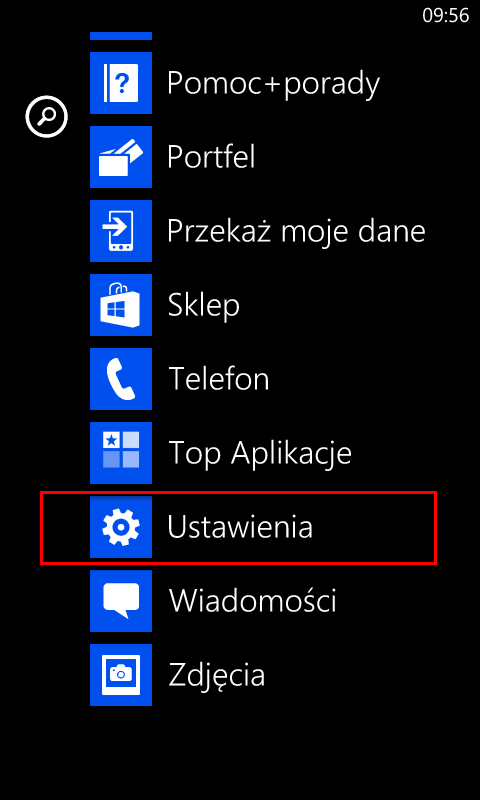Select the Pomoc+porady text label
Viewport: 480px width, 800px height.
pos(273,84)
